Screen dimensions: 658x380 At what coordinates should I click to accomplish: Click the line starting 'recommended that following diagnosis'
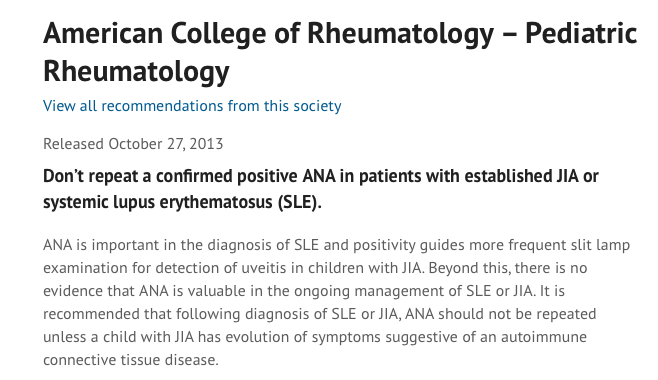320,314
